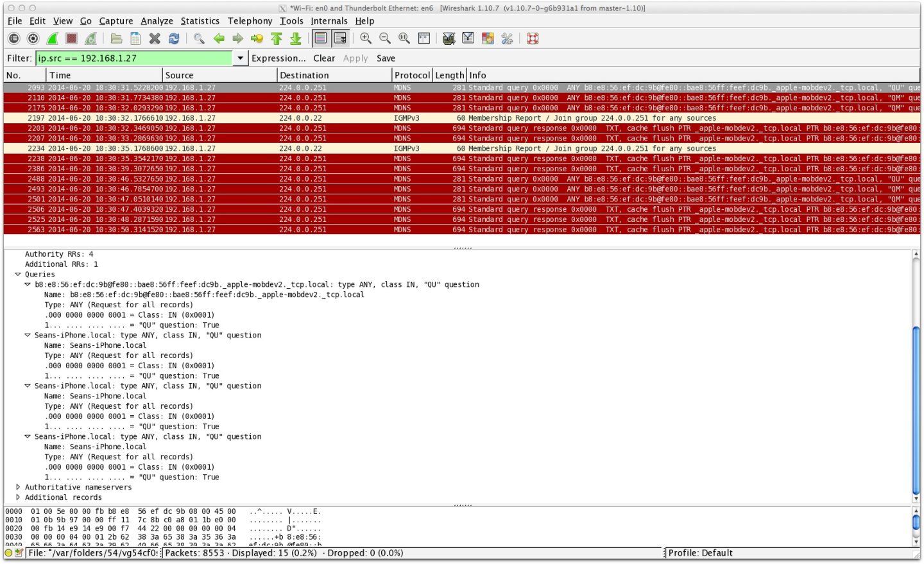Screen dimensions: 924x564
Task: Expand Authoritative nameservers section
Action: [x=18, y=488]
